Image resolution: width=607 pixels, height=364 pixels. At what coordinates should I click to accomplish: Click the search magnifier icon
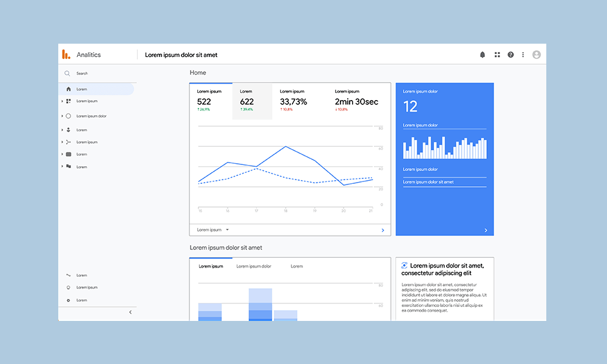(67, 73)
